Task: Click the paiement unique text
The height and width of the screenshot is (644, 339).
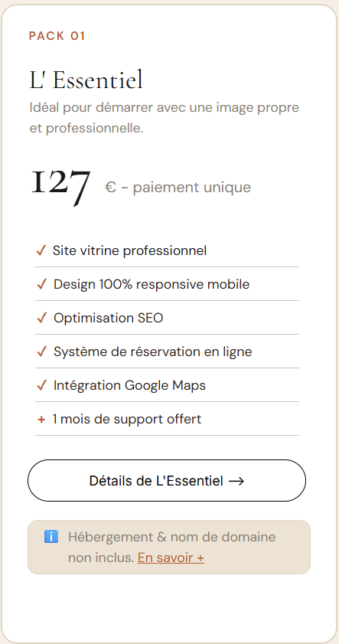Action: click(191, 188)
